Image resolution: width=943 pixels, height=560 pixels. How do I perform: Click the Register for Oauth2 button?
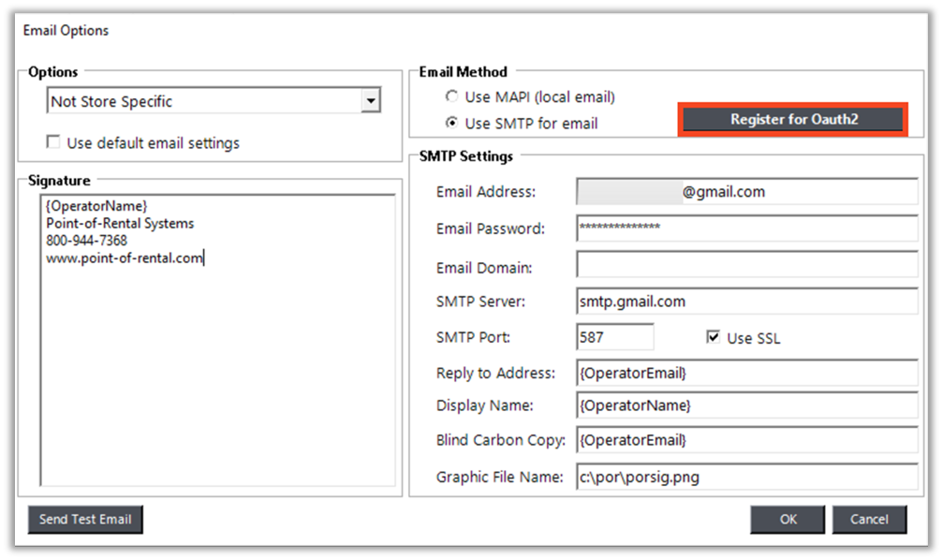point(793,120)
